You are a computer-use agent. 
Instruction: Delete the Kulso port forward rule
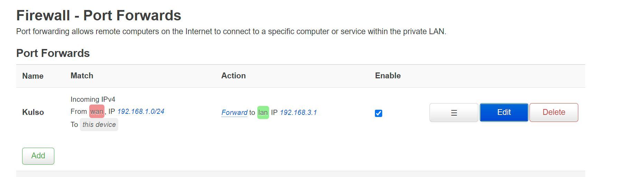pos(554,112)
